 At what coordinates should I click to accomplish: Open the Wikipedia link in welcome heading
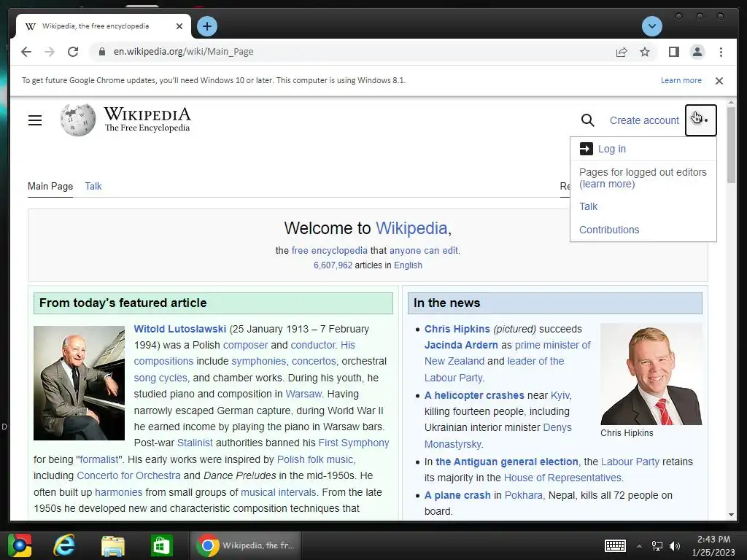tap(411, 228)
